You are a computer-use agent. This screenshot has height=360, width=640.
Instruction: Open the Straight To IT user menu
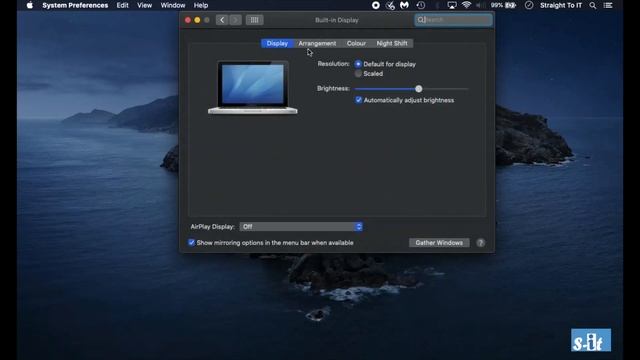pos(561,5)
